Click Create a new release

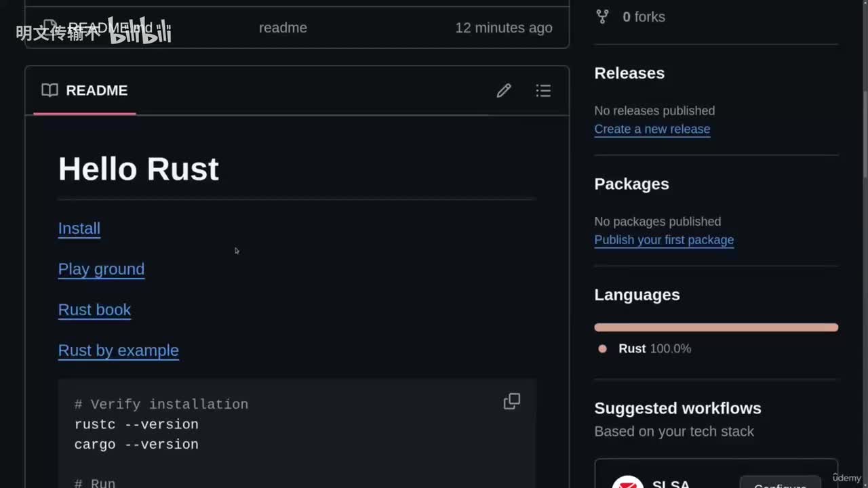tap(652, 129)
